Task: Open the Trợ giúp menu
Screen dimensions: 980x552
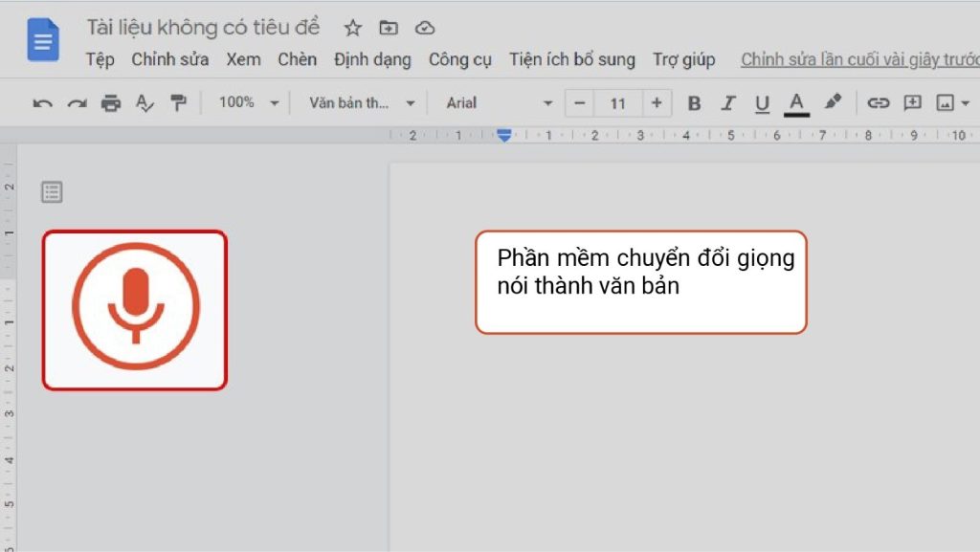Action: click(684, 60)
